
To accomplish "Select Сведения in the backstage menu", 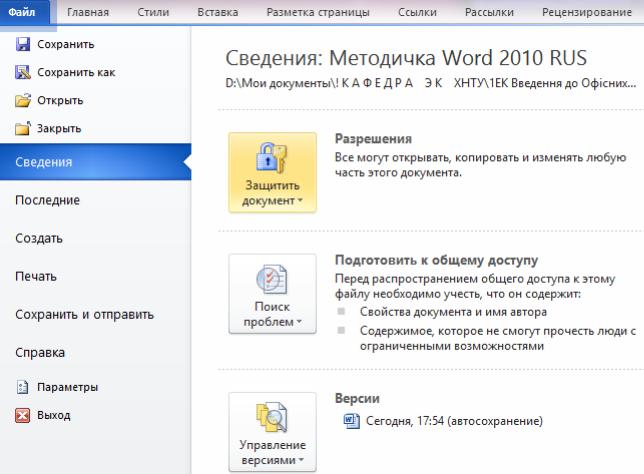I will tap(95, 162).
